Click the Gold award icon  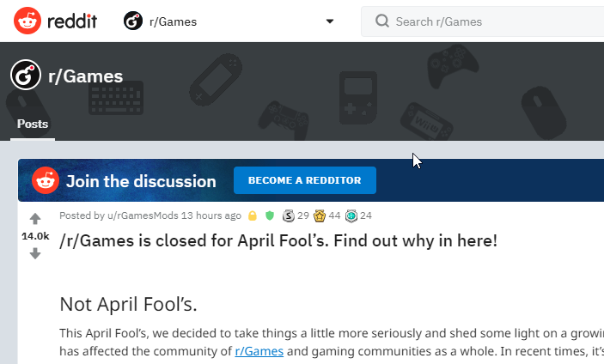[320, 215]
